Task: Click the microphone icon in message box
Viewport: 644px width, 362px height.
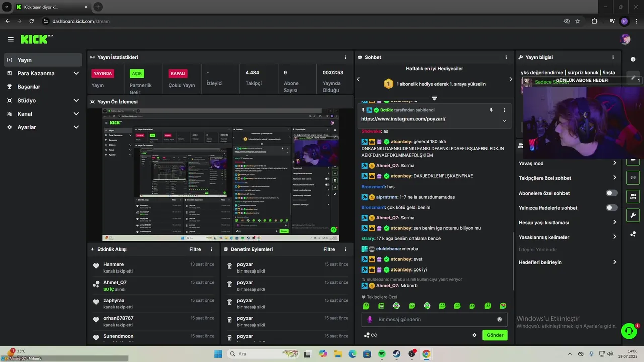Action: pos(370,319)
